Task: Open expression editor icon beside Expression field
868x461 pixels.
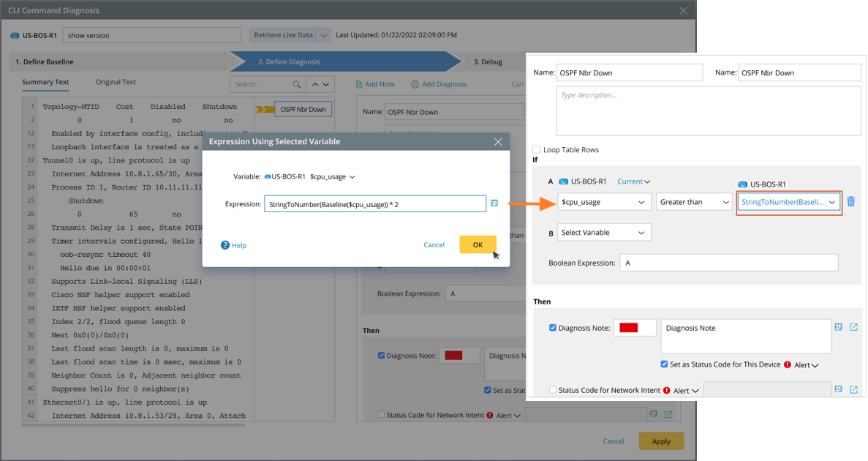Action: pos(494,203)
